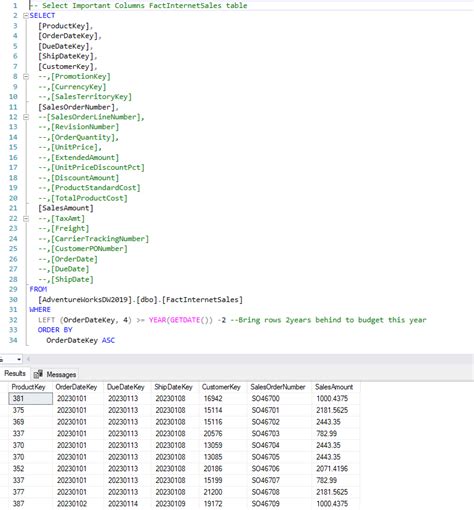Select the SalesOrderNumber column header
The width and height of the screenshot is (474, 510).
coord(278,387)
